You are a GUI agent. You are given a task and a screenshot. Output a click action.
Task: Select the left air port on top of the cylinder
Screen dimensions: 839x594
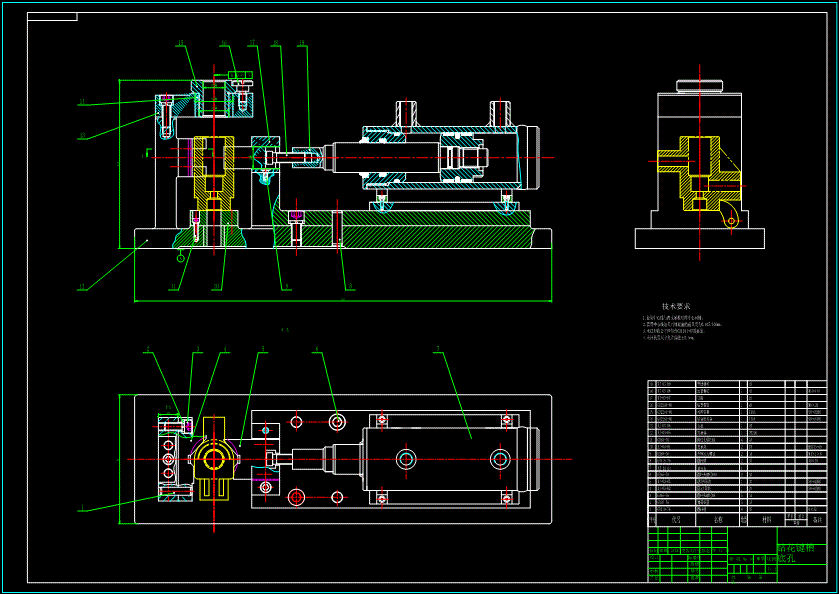(406, 114)
